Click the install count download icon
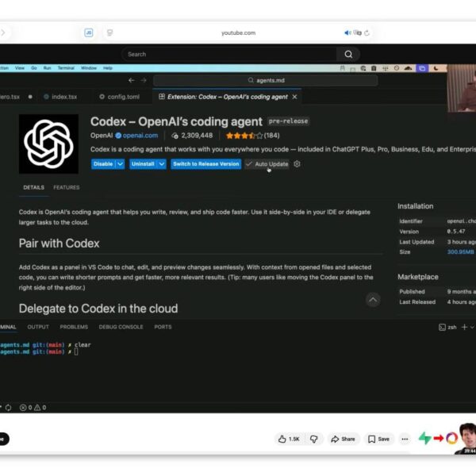The width and height of the screenshot is (476, 476). (175, 136)
